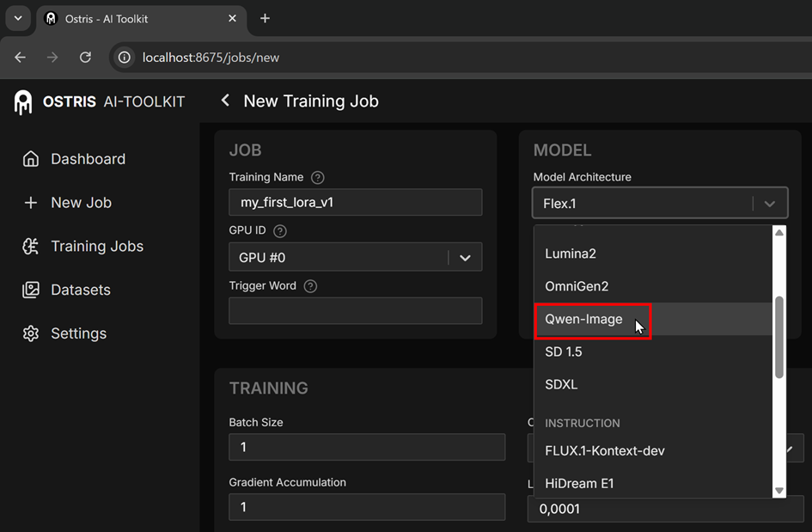The height and width of the screenshot is (532, 812).
Task: Expand the GPU ID dropdown
Action: click(465, 258)
